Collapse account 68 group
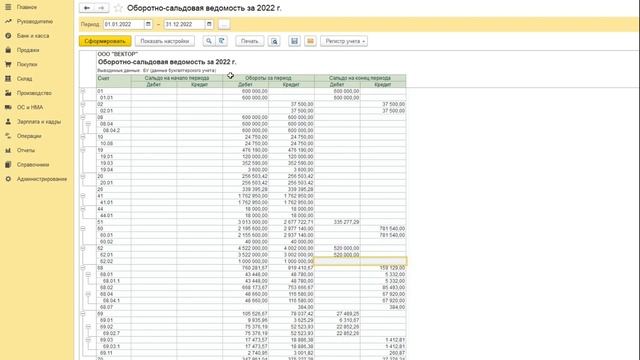The image size is (640, 360). point(83,268)
